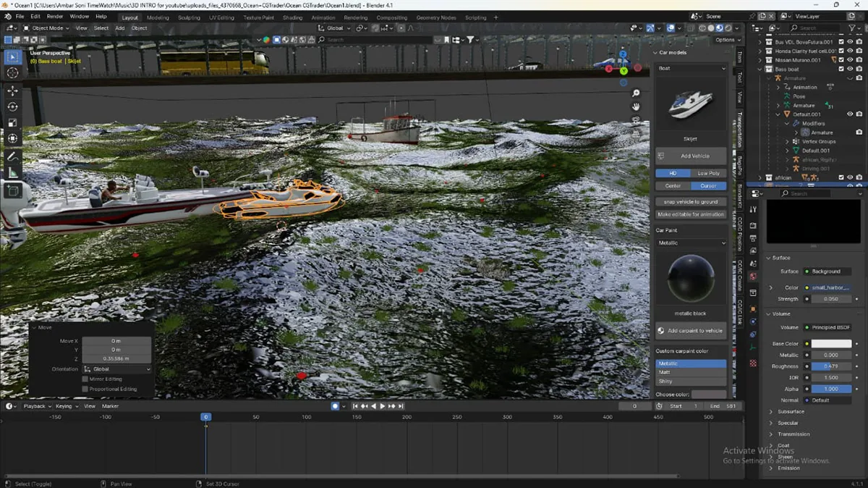This screenshot has width=868, height=488.
Task: Open the Render menu
Action: (x=55, y=16)
